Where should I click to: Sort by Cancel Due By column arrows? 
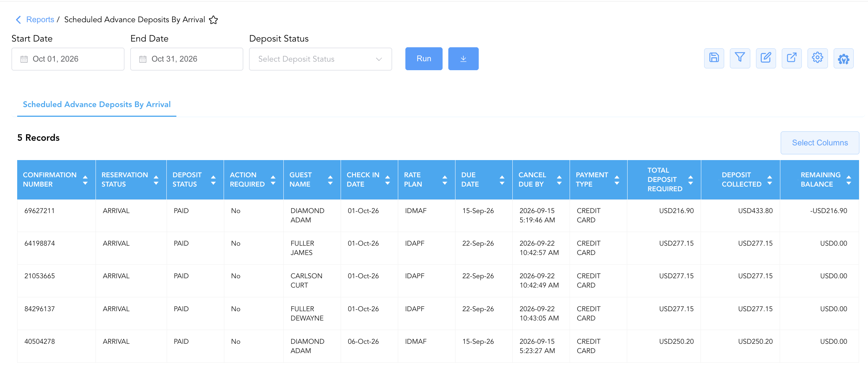[559, 180]
